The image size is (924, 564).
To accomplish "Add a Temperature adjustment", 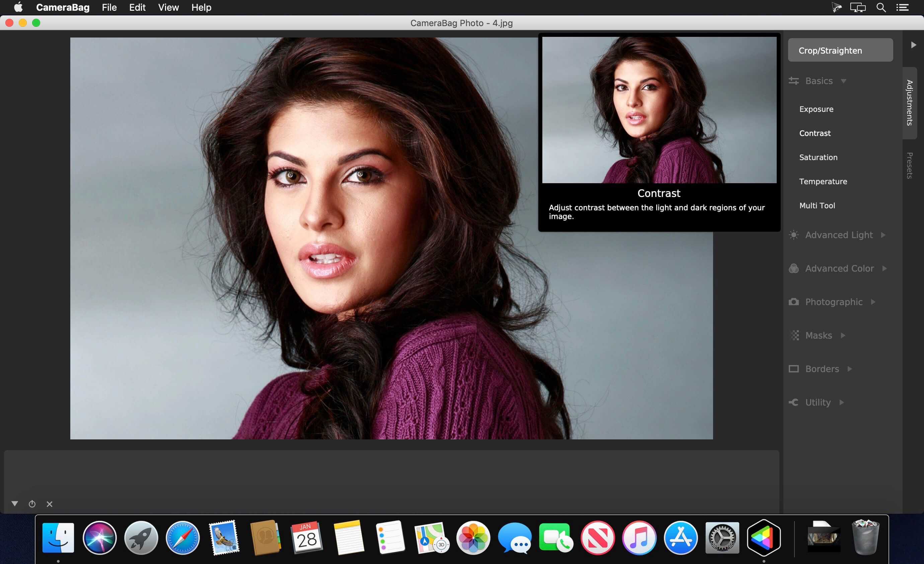I will [x=823, y=181].
